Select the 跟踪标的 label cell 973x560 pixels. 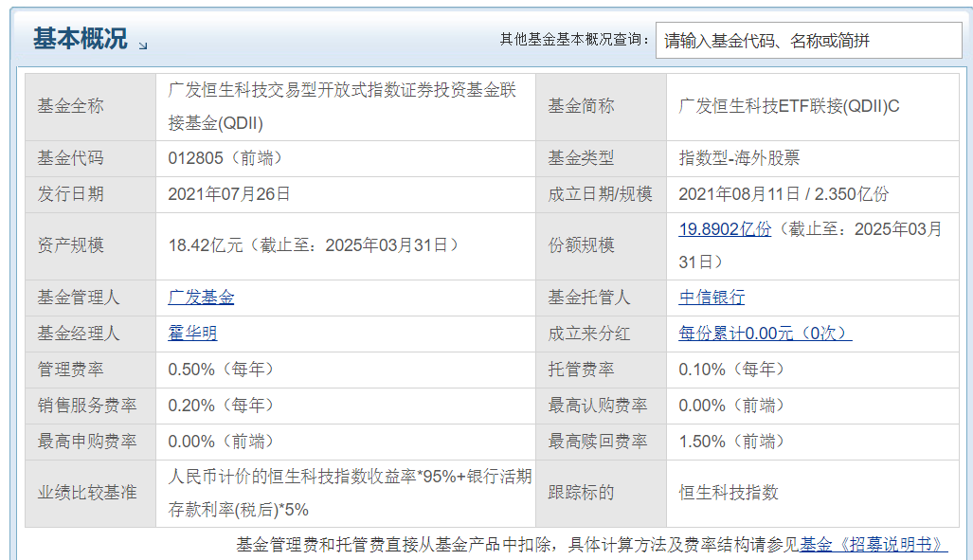tap(601, 494)
